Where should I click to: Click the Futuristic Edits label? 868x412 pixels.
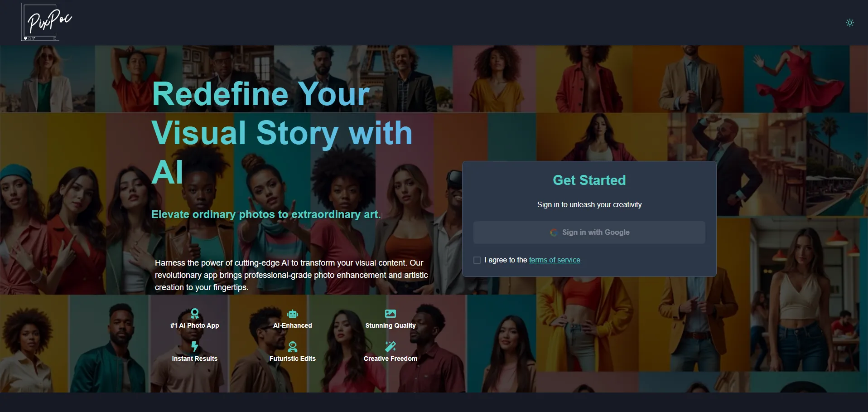tap(293, 359)
